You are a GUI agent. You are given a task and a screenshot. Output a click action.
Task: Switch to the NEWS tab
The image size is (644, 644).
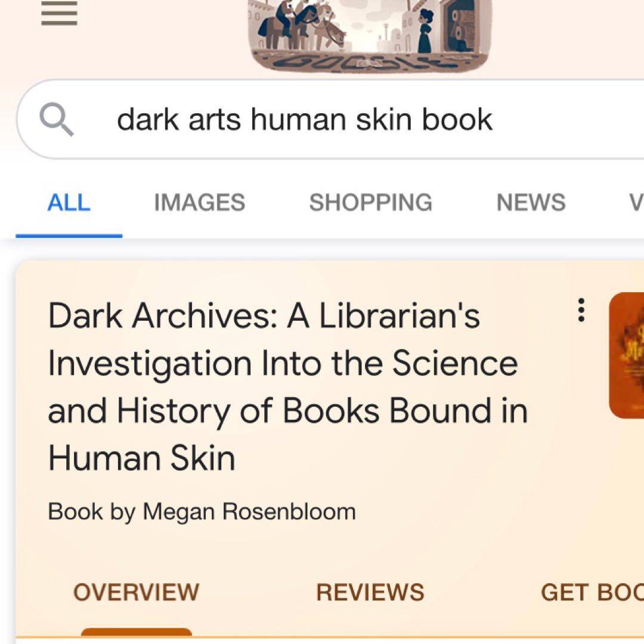531,203
